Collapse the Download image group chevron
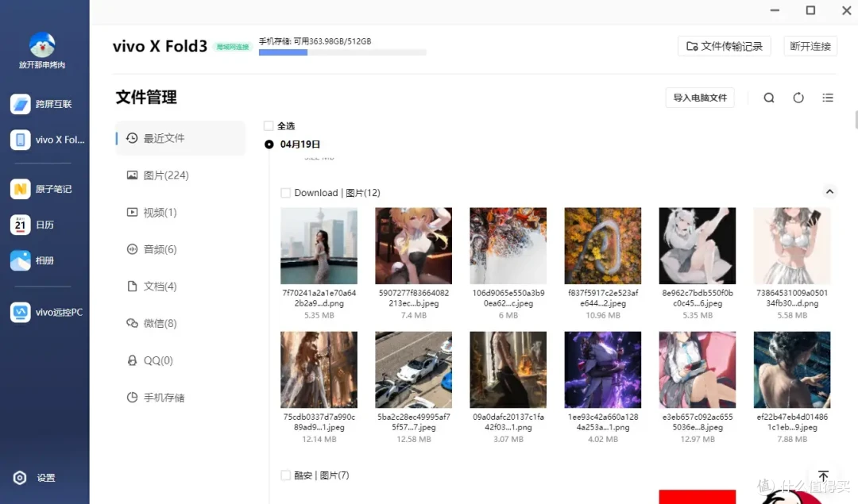 tap(829, 192)
